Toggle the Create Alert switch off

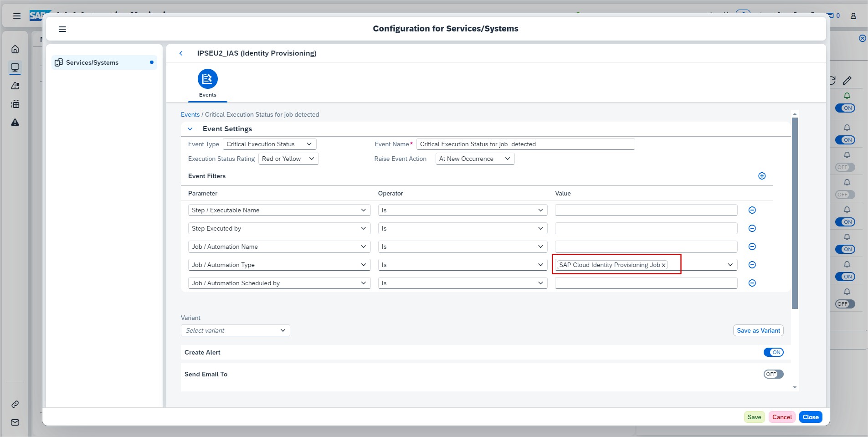[773, 352]
